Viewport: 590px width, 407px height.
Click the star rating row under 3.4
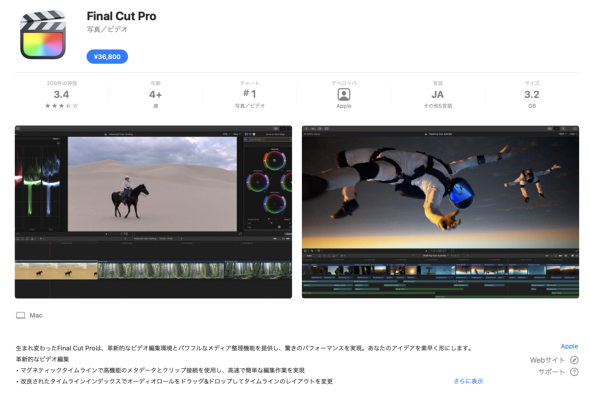61,106
